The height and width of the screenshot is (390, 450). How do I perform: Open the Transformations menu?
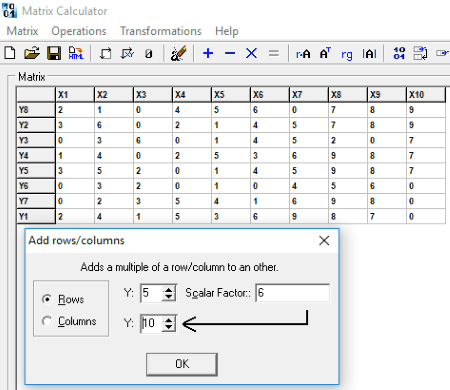[161, 31]
